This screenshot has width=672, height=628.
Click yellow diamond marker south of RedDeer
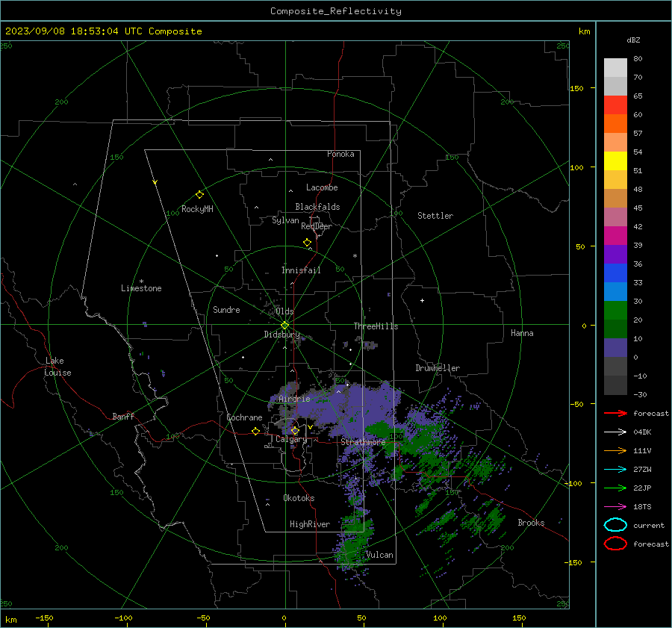point(307,243)
